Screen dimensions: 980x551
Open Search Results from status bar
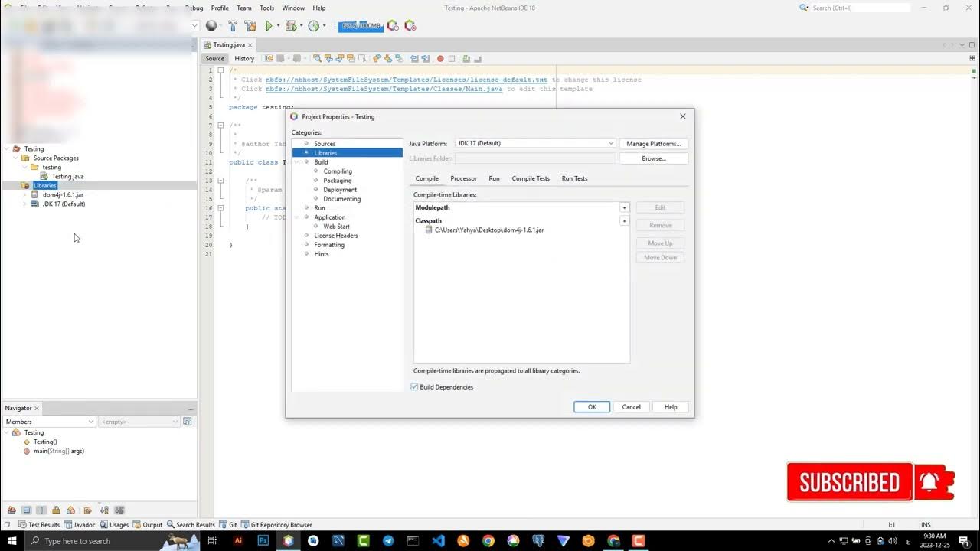[x=191, y=525]
